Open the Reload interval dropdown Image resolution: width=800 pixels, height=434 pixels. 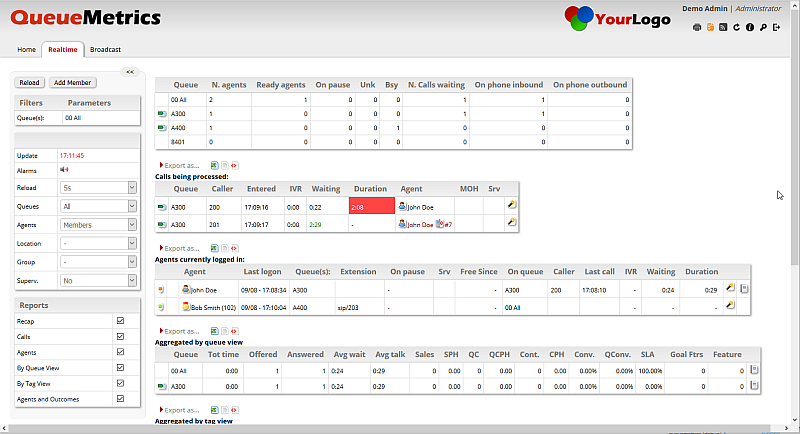tap(98, 187)
